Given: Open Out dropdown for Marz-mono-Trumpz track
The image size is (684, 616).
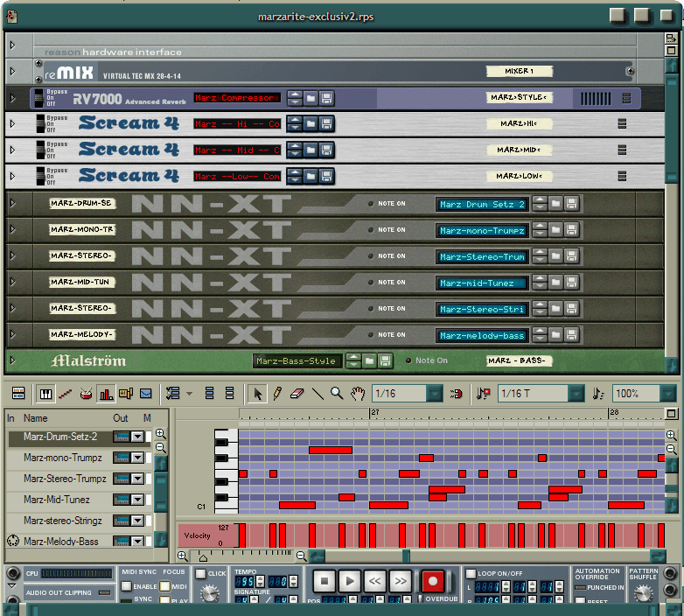Looking at the screenshot, I should click(x=137, y=458).
